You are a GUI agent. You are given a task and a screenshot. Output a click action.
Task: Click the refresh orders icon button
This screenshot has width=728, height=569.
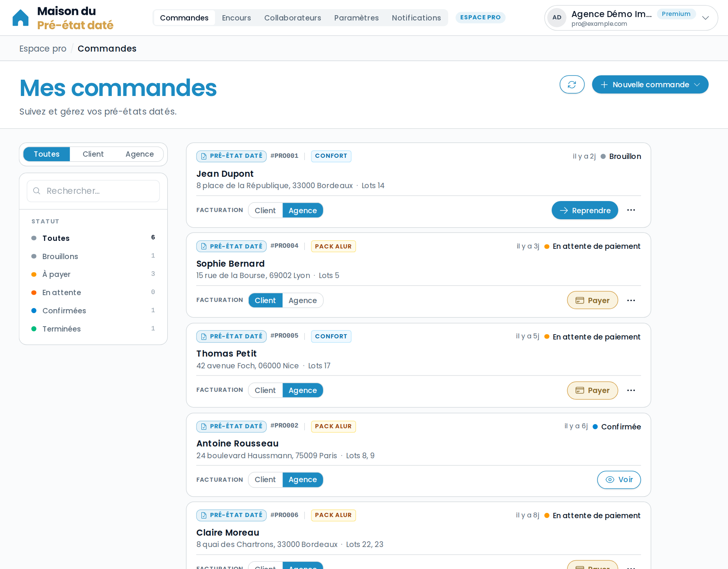click(x=572, y=85)
